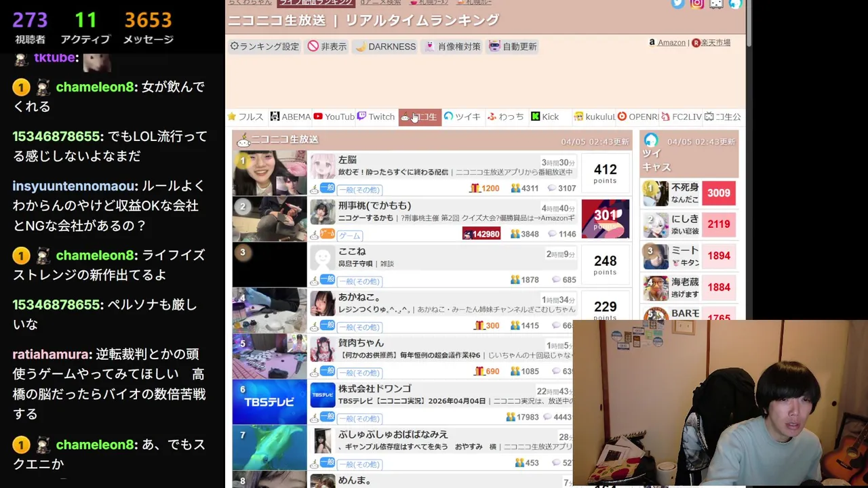Click 142980 gift badge in 刑事桃 row

pyautogui.click(x=481, y=234)
